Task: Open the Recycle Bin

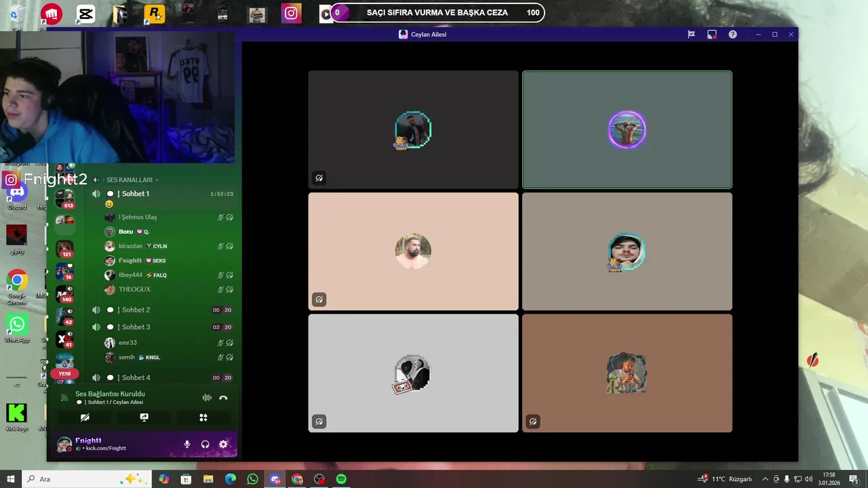Action: (17, 15)
